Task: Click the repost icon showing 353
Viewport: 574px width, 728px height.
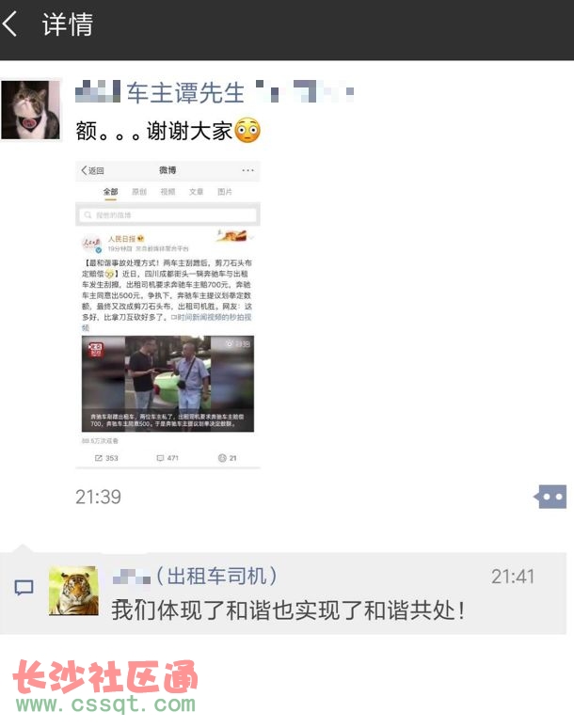Action: point(106,458)
